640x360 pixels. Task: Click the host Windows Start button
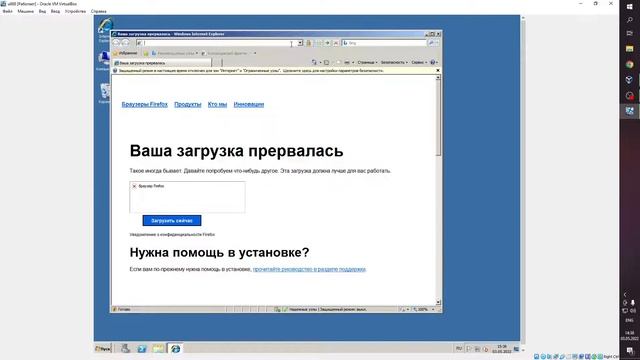click(x=629, y=7)
